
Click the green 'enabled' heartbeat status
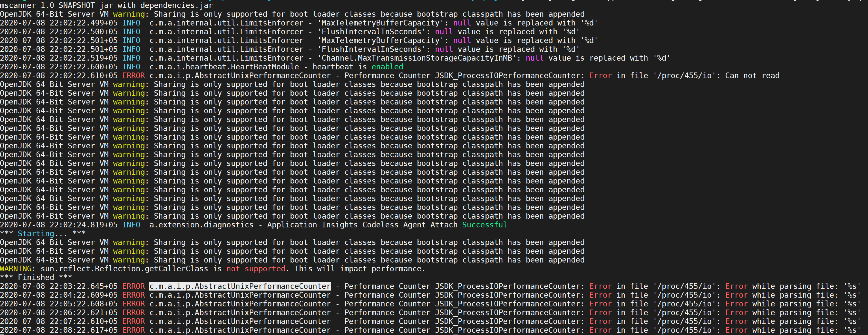coord(387,67)
